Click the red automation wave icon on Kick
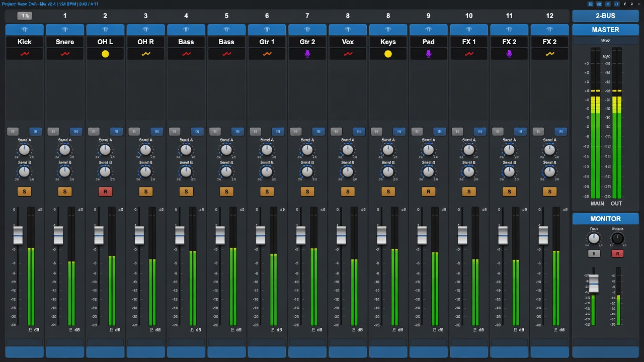The width and height of the screenshot is (644, 362). (x=24, y=54)
